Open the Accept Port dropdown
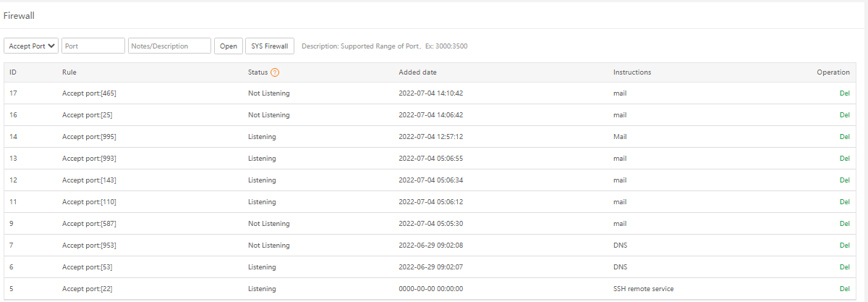 (x=32, y=46)
